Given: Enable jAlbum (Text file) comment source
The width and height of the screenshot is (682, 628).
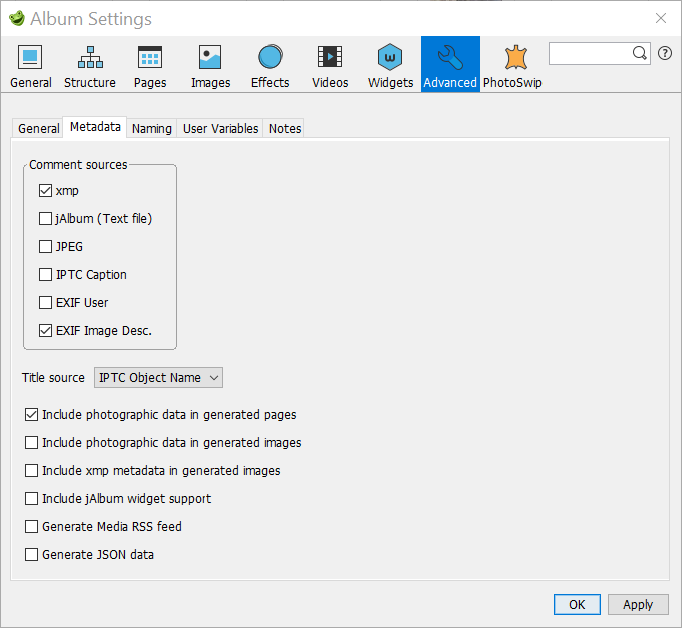Looking at the screenshot, I should [45, 218].
